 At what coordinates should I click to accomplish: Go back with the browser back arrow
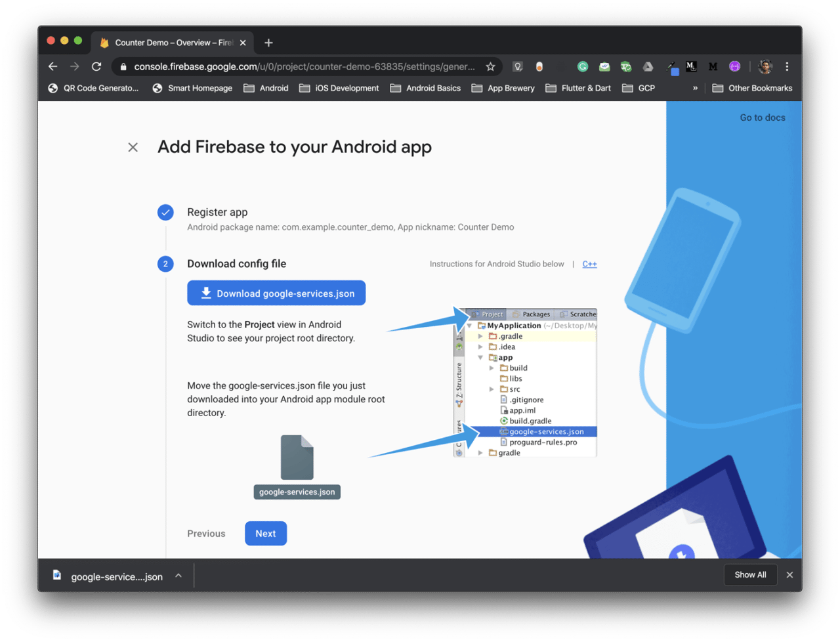(53, 66)
